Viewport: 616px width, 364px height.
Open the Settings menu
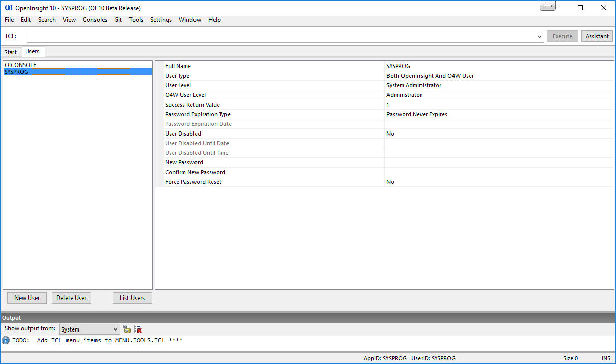(x=161, y=20)
